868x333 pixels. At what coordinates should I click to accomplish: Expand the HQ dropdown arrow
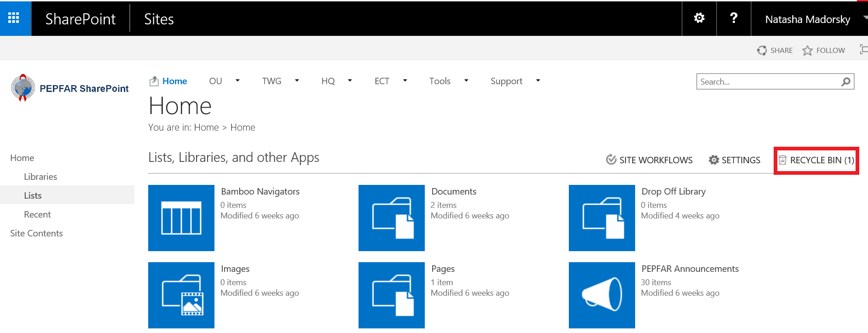pyautogui.click(x=350, y=80)
